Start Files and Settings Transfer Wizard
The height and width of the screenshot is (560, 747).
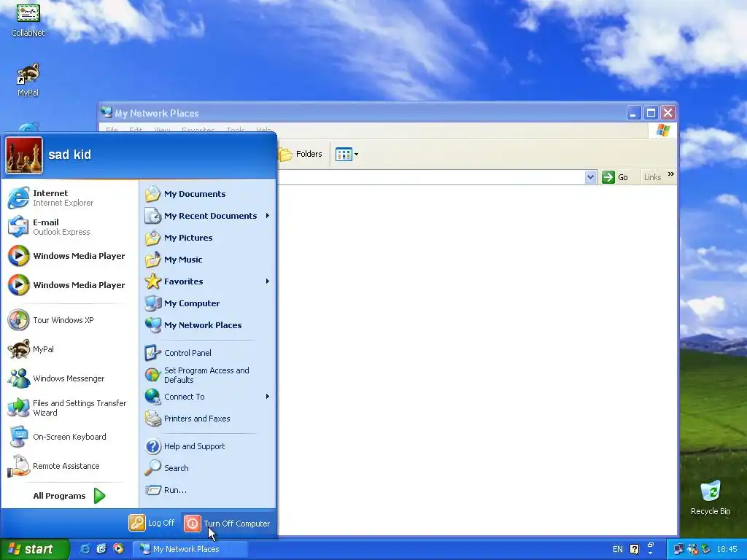(69, 408)
